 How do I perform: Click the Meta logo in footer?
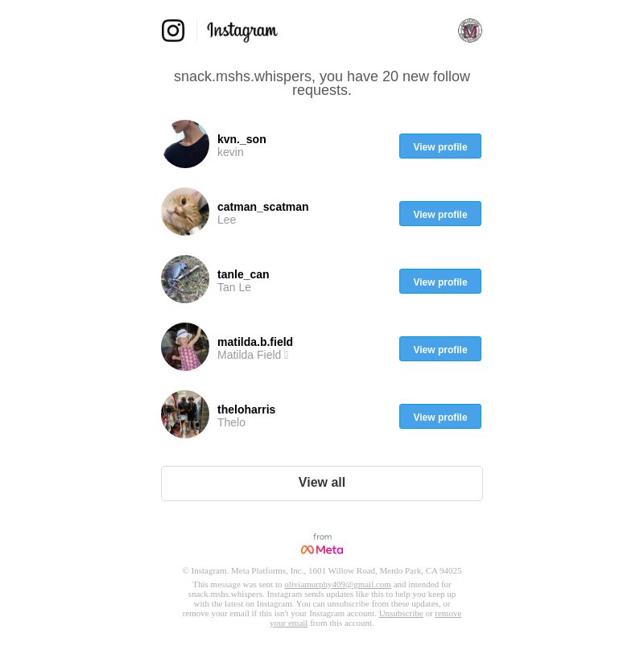pos(322,549)
